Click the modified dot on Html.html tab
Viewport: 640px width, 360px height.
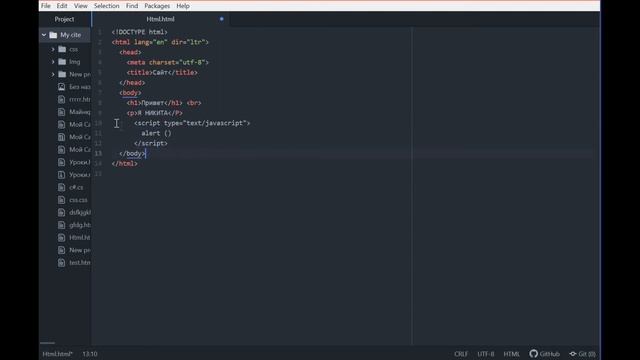[x=222, y=19]
